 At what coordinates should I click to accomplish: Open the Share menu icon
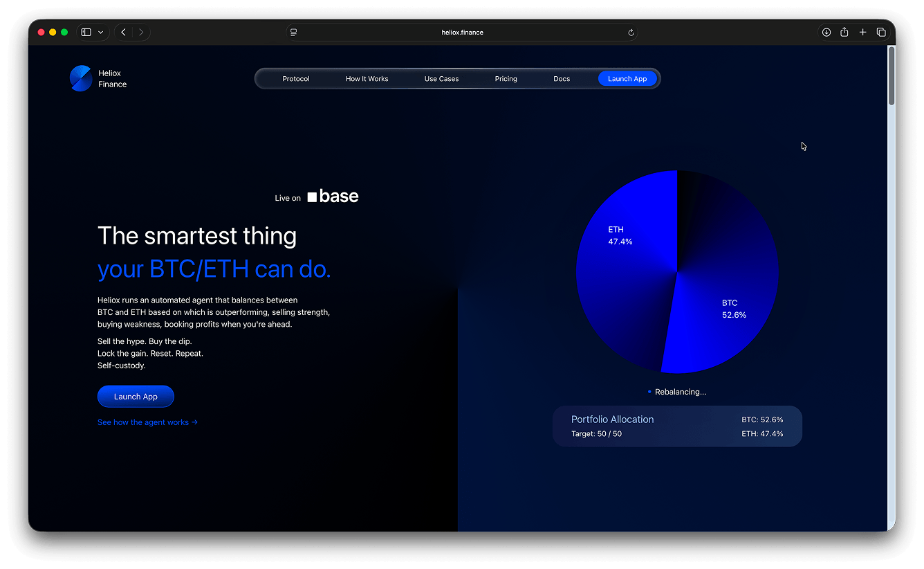click(844, 32)
